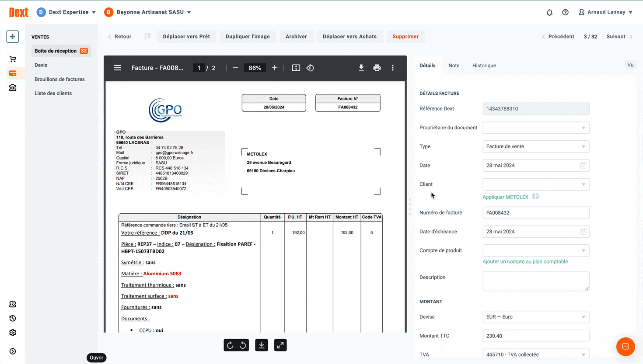Click bottom download image button
This screenshot has width=643, height=364.
click(262, 345)
